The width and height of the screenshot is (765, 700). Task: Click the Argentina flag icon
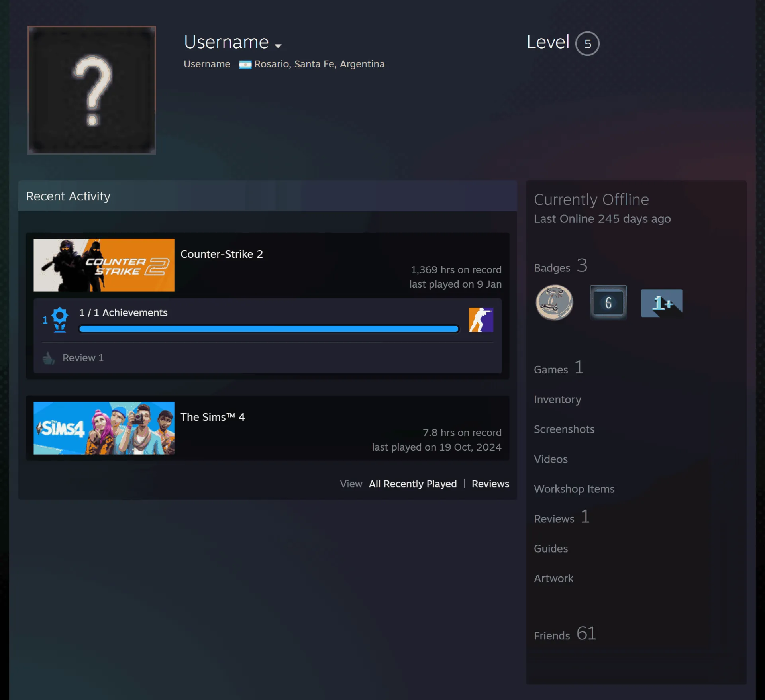[245, 65]
